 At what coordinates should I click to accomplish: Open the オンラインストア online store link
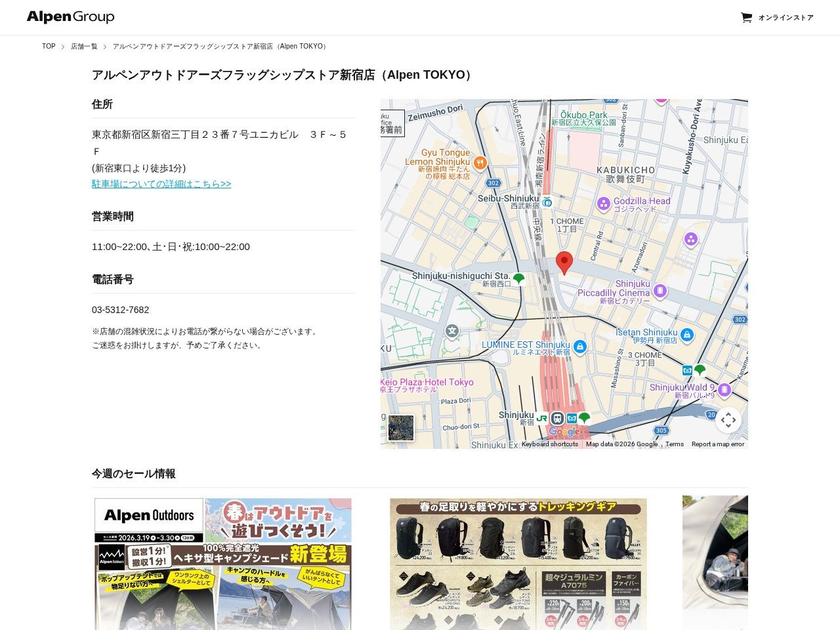(785, 18)
